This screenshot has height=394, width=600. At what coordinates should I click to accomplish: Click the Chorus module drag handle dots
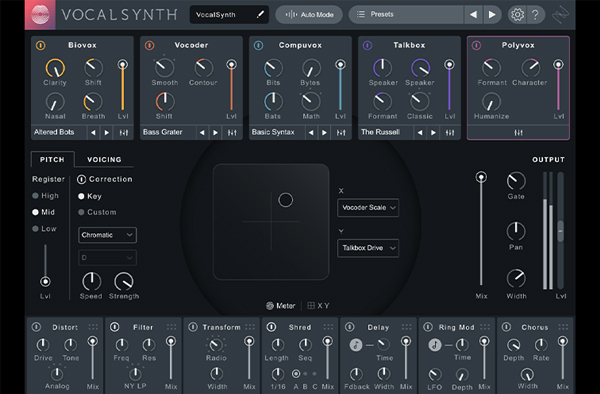pos(563,327)
